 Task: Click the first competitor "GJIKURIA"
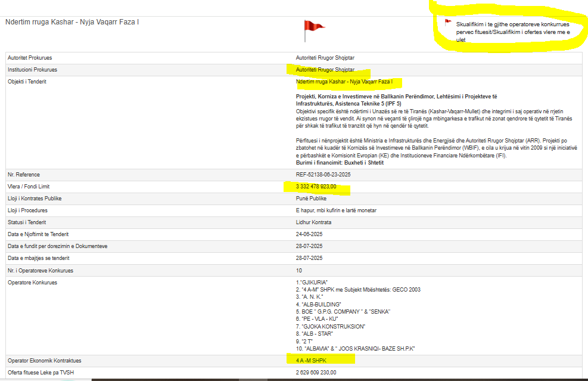coord(312,282)
